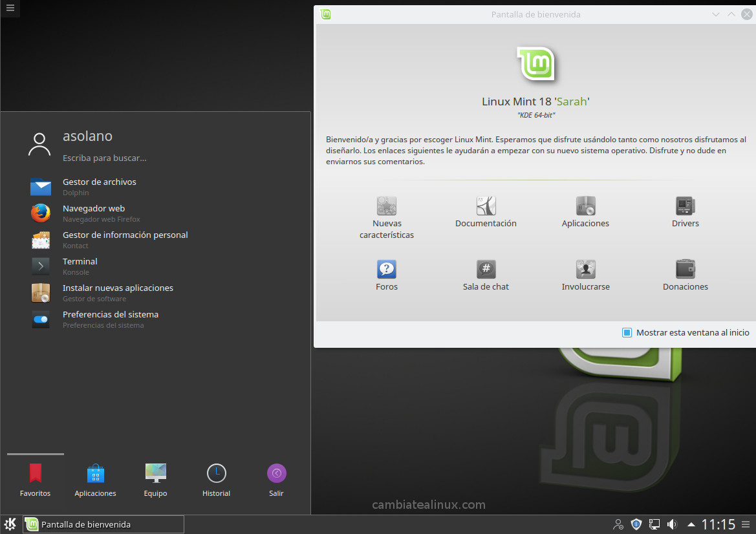Switch to Salir tab in launcher

point(276,480)
